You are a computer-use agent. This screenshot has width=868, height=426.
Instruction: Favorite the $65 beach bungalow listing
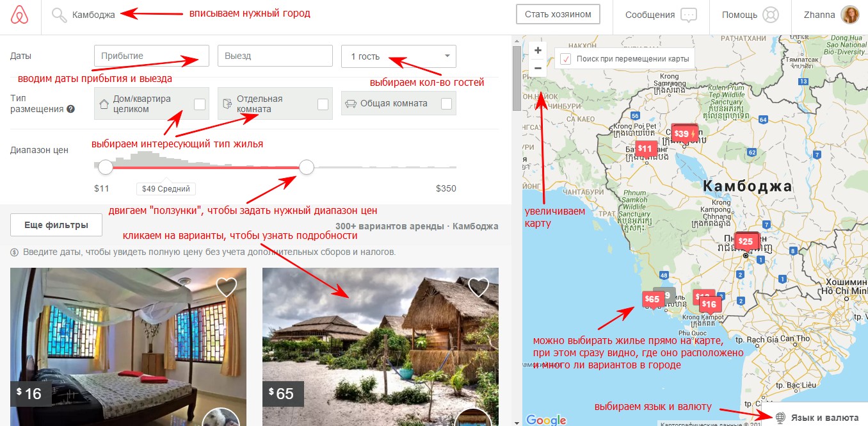(479, 287)
